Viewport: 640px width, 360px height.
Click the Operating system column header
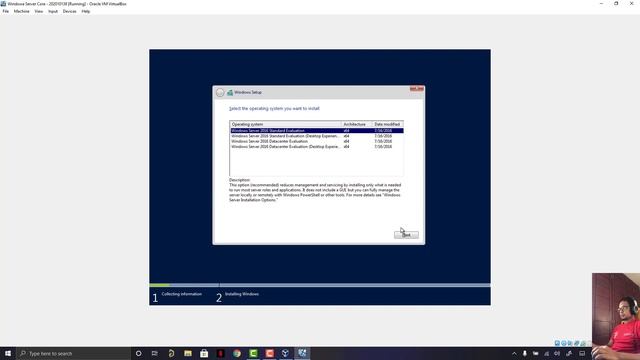click(285, 124)
